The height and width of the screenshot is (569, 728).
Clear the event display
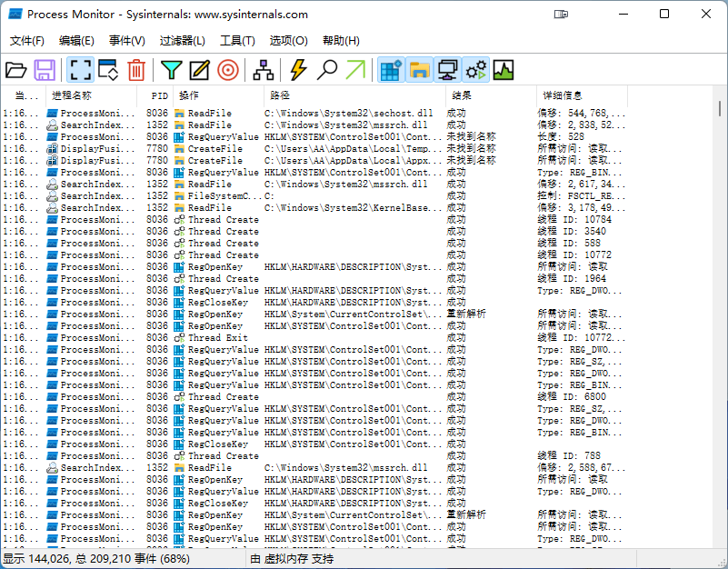click(x=137, y=69)
